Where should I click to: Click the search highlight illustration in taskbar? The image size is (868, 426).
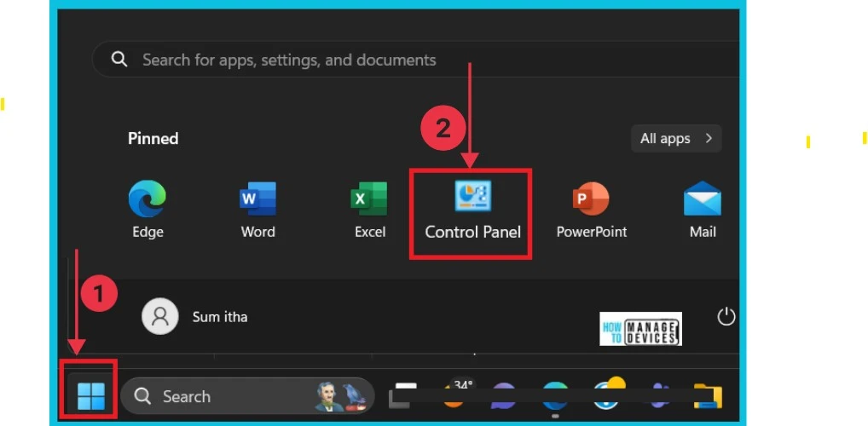point(340,397)
